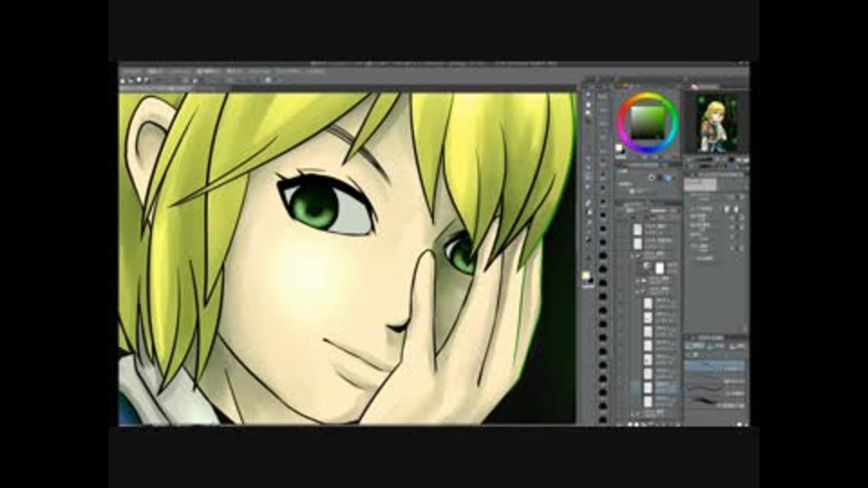Collapse the open folder containing the white-thumbnail layers
Image resolution: width=868 pixels, height=488 pixels.
[x=637, y=290]
